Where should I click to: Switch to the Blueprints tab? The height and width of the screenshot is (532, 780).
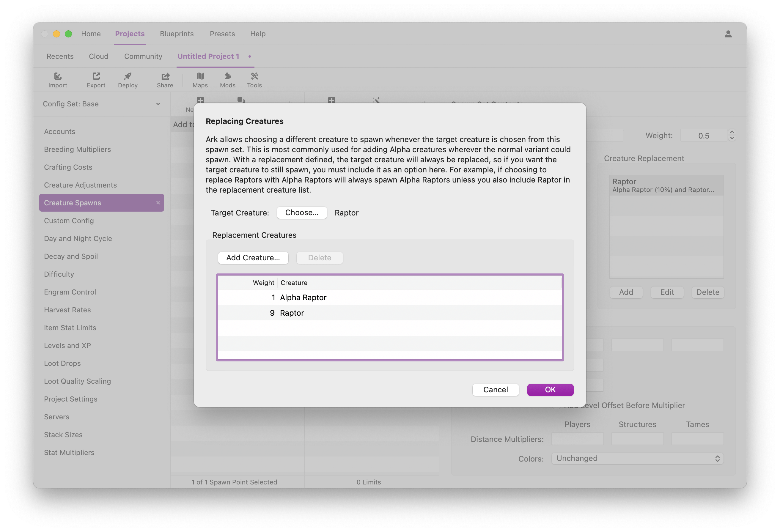pos(177,34)
